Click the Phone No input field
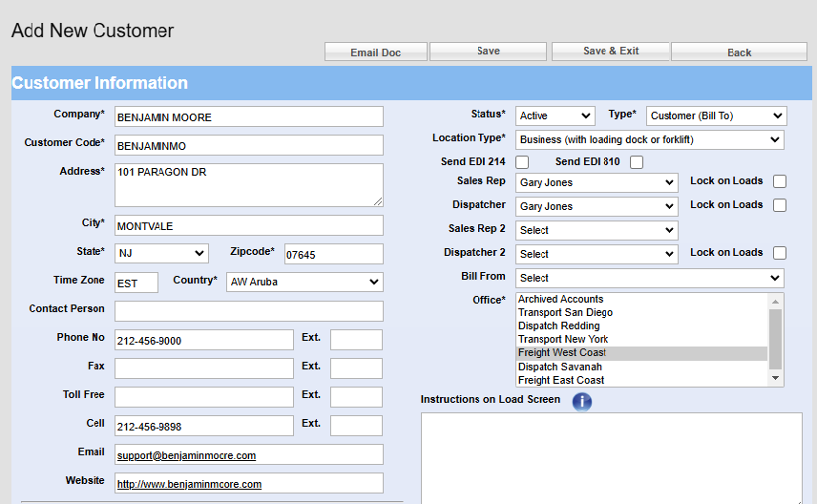Viewport: 817px width, 504px height. tap(204, 340)
